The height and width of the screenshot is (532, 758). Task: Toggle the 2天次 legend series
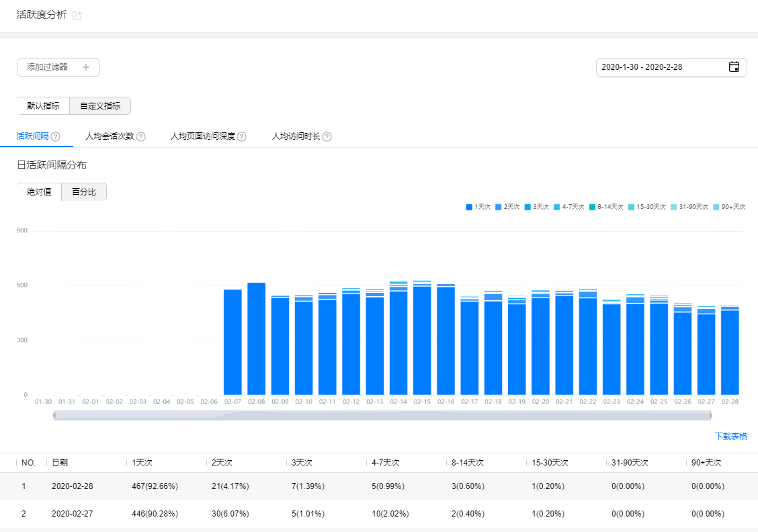[507, 207]
